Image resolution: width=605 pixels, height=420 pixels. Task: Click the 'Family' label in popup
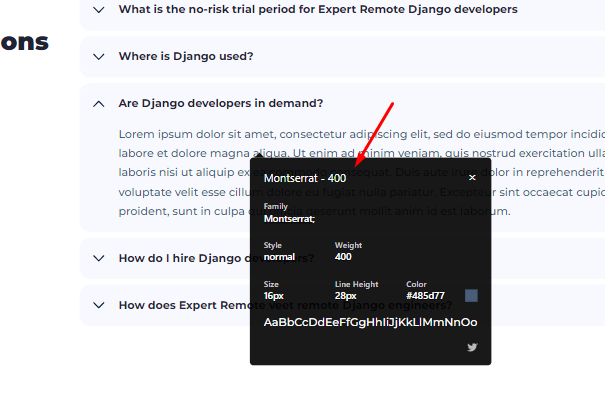tap(275, 206)
